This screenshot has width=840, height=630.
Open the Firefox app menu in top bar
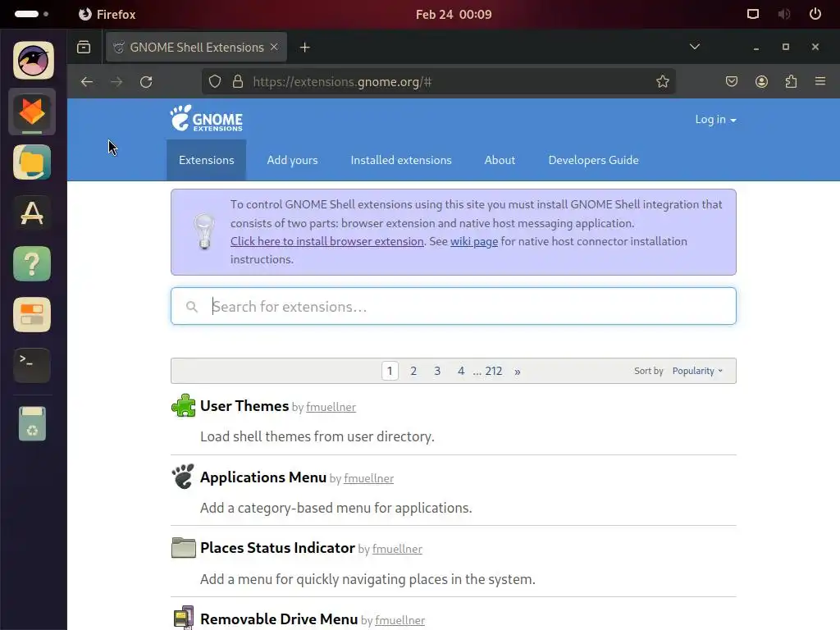[107, 15]
